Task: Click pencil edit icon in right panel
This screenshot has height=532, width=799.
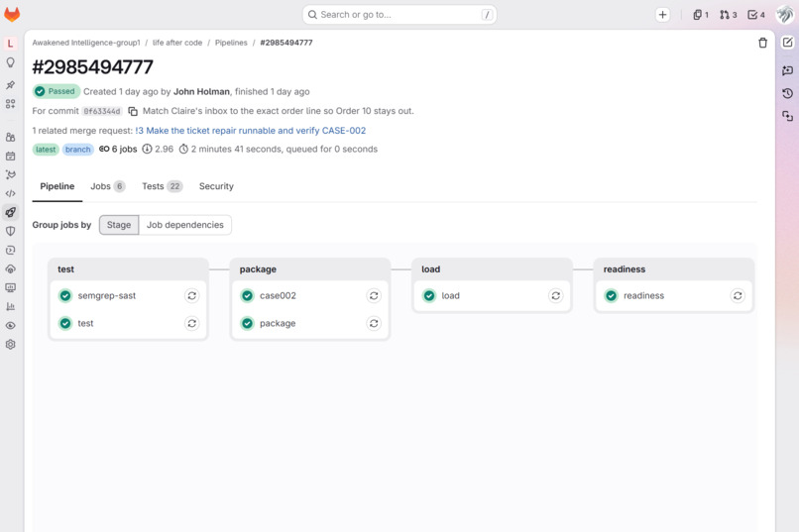Action: point(787,43)
